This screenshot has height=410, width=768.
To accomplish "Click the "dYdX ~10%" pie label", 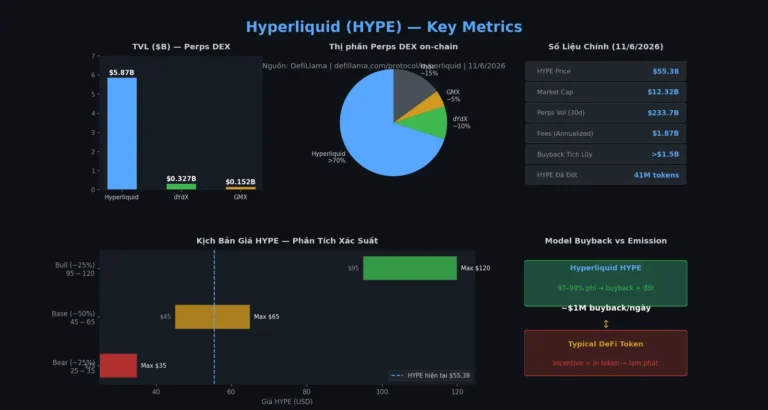I will click(x=461, y=122).
